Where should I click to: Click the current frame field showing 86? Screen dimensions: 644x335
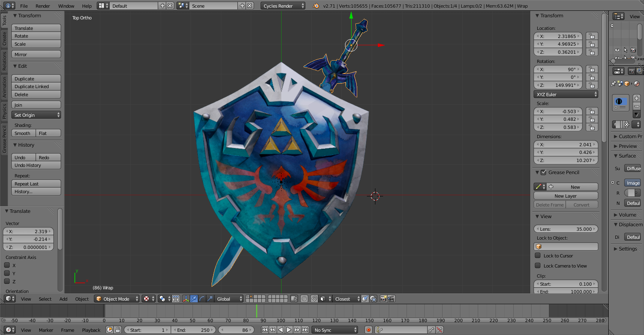pyautogui.click(x=236, y=330)
